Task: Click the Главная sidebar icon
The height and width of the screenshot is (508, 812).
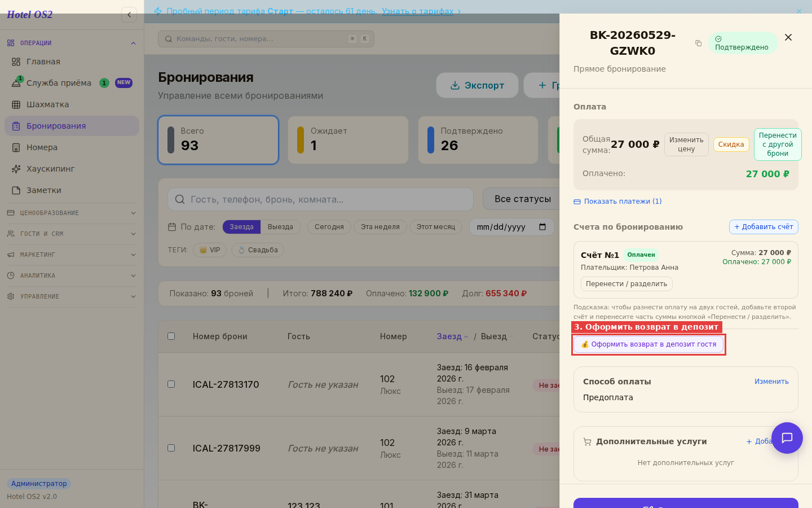Action: pos(16,62)
